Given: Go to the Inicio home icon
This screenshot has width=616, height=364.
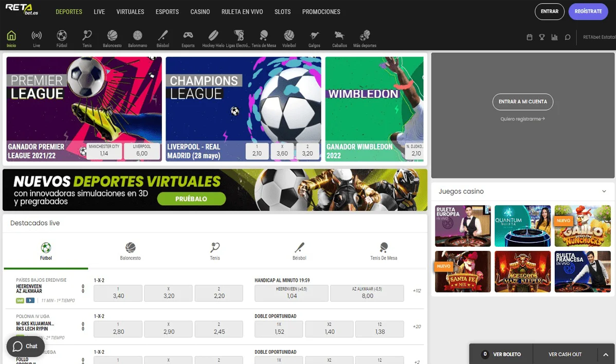Looking at the screenshot, I should [11, 39].
